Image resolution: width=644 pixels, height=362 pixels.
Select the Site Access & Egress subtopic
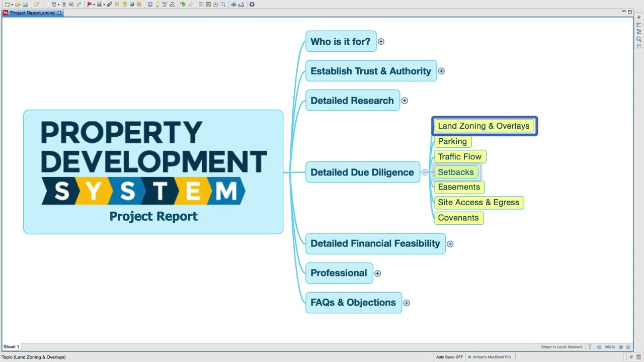point(478,203)
